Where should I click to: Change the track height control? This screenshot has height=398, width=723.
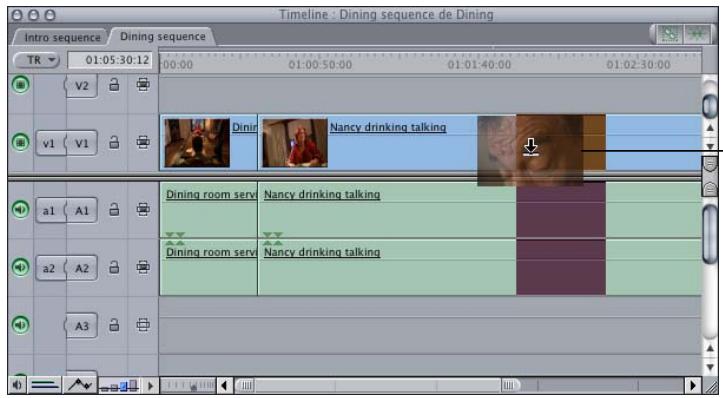(x=119, y=385)
